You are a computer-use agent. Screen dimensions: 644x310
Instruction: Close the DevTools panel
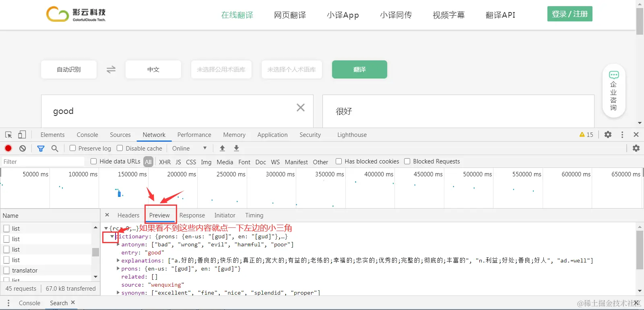[x=636, y=134]
